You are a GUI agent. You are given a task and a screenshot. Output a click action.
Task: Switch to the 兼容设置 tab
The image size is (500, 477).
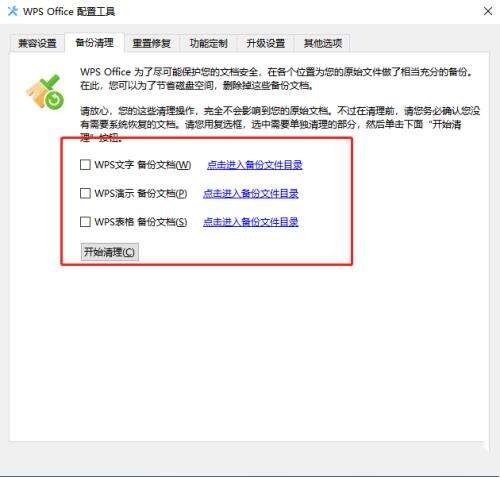37,43
